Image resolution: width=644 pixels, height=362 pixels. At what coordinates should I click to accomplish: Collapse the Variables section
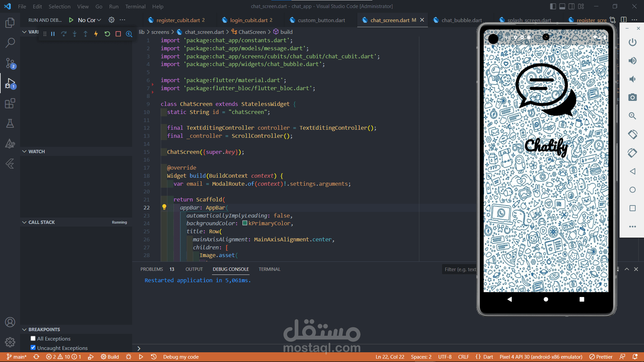[24, 32]
